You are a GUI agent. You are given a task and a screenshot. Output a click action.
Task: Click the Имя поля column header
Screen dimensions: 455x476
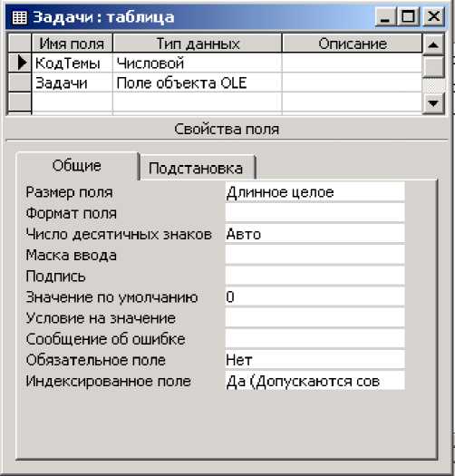click(72, 44)
